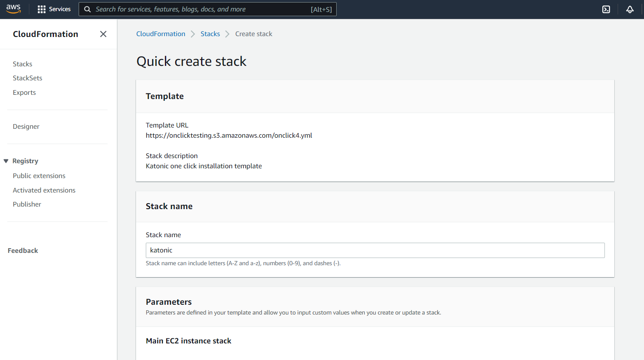Open the Publisher registry link
Image resolution: width=644 pixels, height=360 pixels.
tap(27, 204)
